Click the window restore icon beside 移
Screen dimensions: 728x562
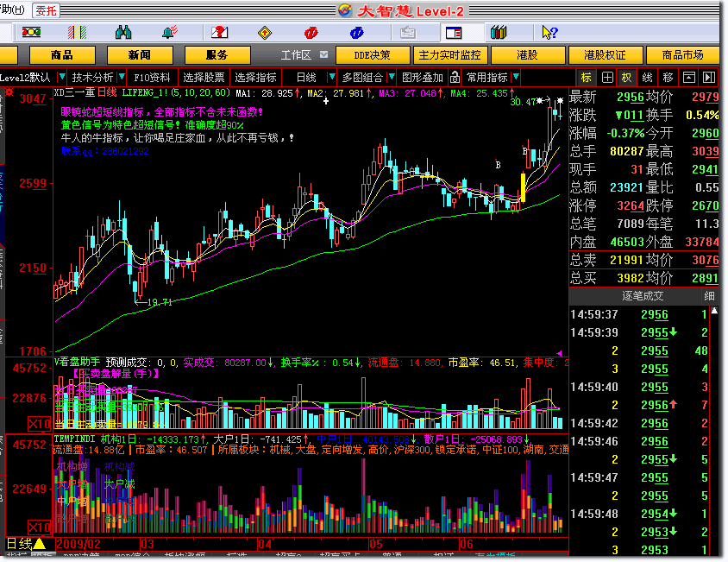[x=688, y=77]
